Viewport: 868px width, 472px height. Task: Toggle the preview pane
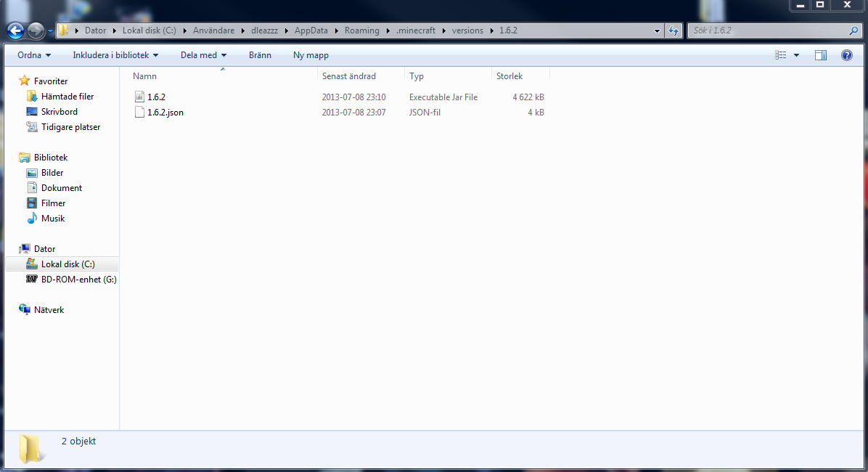tap(821, 55)
